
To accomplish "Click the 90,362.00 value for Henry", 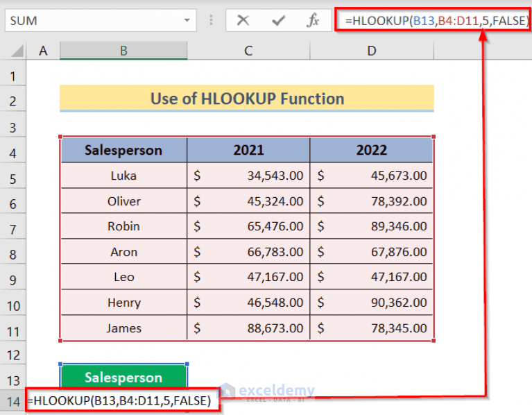I will click(x=372, y=303).
